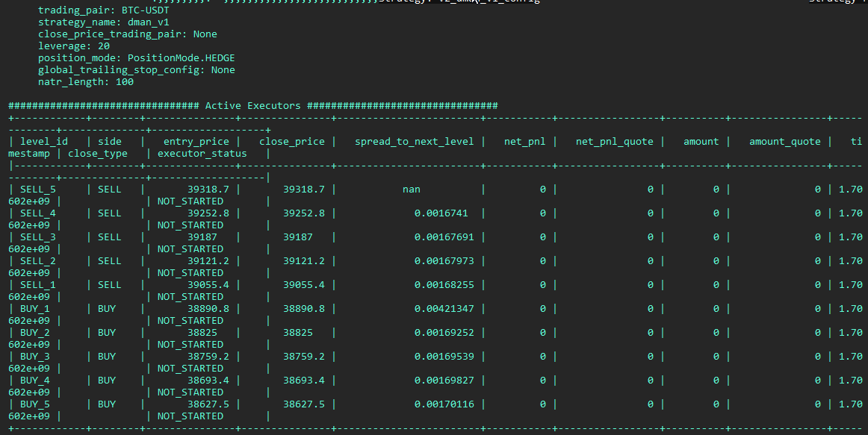
Task: Click the SELL_5 level id cell
Action: pos(38,190)
